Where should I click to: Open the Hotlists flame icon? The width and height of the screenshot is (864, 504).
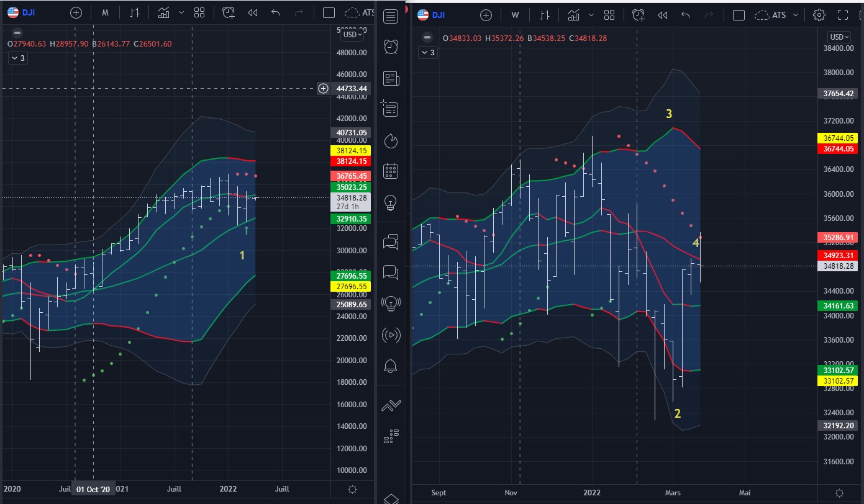(391, 141)
